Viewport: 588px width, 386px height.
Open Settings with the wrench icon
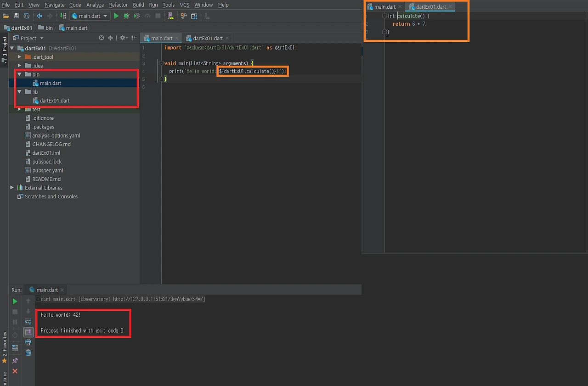click(x=184, y=16)
